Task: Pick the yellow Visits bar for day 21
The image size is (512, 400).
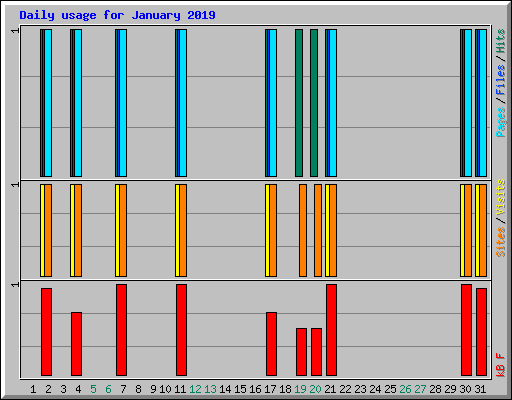Action: pyautogui.click(x=327, y=230)
